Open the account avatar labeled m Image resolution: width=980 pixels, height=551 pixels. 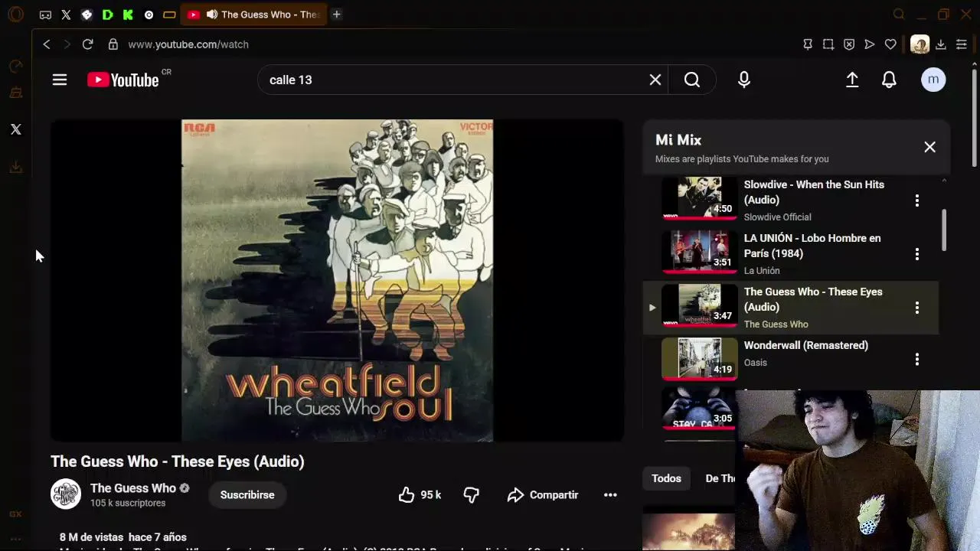(933, 80)
